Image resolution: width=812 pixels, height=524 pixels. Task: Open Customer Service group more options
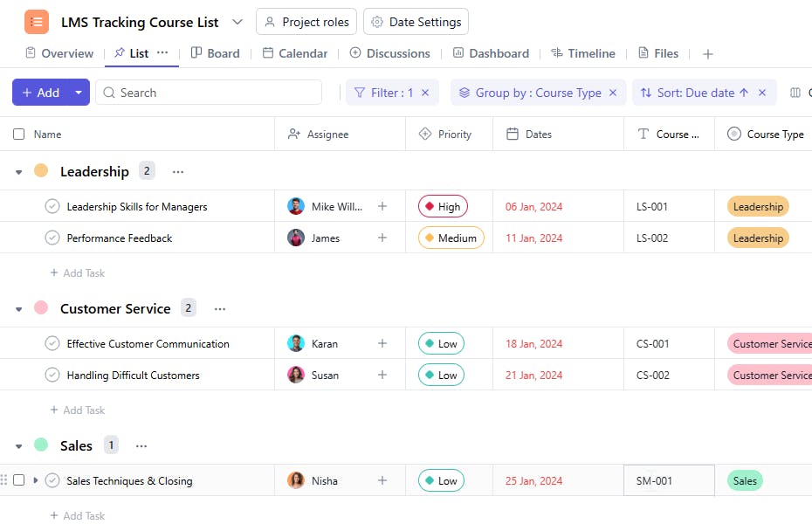point(220,309)
